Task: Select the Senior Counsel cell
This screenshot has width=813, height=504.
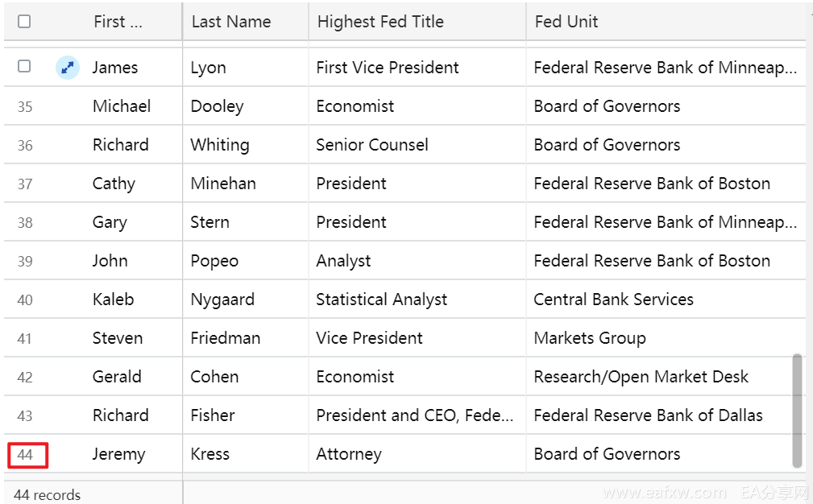Action: click(417, 145)
